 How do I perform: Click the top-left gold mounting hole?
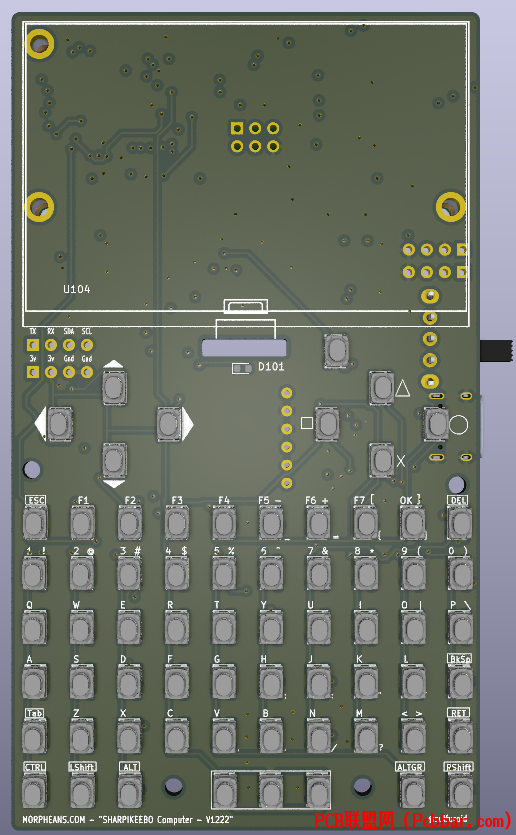(x=40, y=44)
